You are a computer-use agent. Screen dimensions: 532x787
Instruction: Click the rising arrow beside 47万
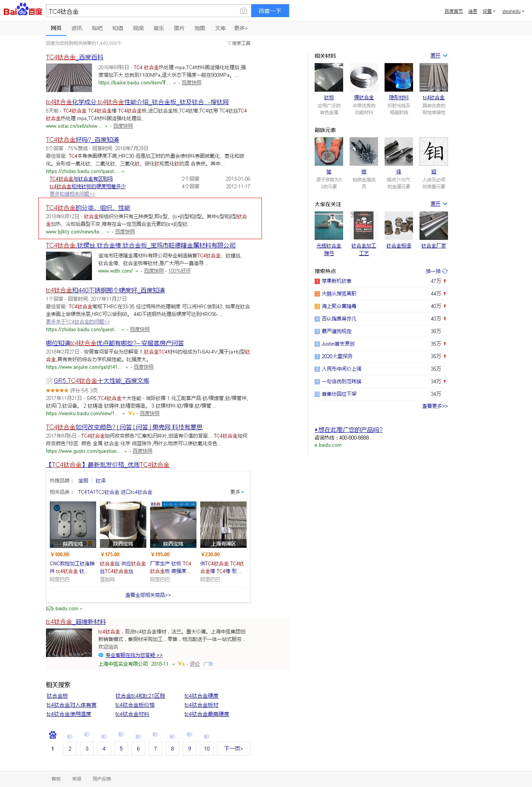click(x=445, y=281)
